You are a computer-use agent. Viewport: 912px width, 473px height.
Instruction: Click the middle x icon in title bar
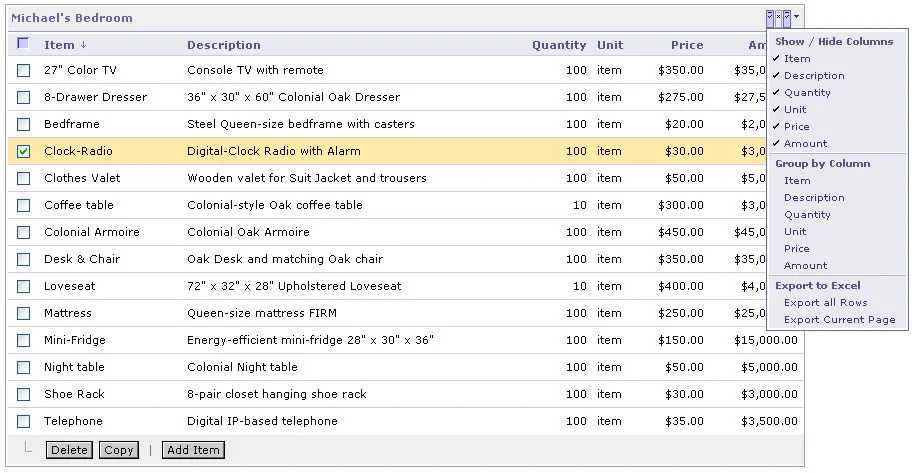coord(779,17)
